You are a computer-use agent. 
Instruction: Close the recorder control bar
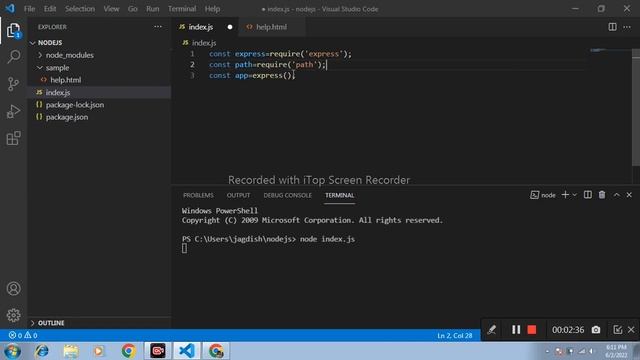tap(631, 329)
